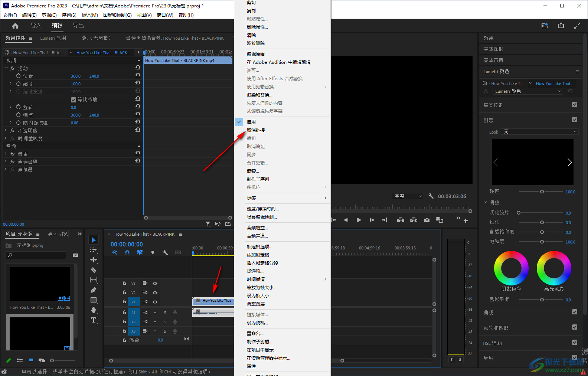This screenshot has height=376, width=588.
Task: Show hidden project panel tabs chevron
Action: click(79, 234)
